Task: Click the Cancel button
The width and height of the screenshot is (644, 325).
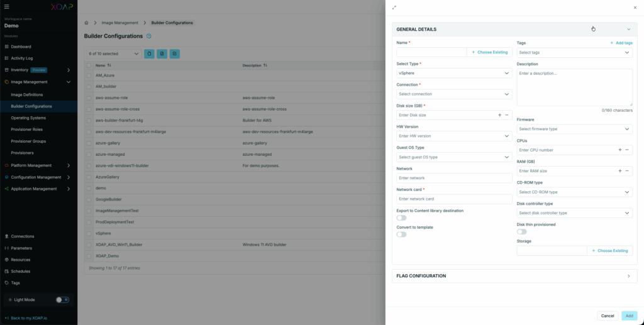Action: [x=607, y=316]
